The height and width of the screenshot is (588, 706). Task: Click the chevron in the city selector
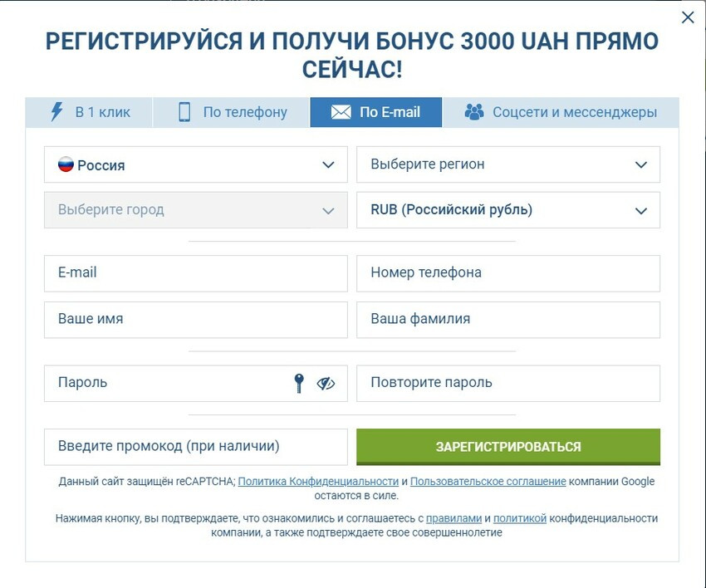click(x=328, y=211)
